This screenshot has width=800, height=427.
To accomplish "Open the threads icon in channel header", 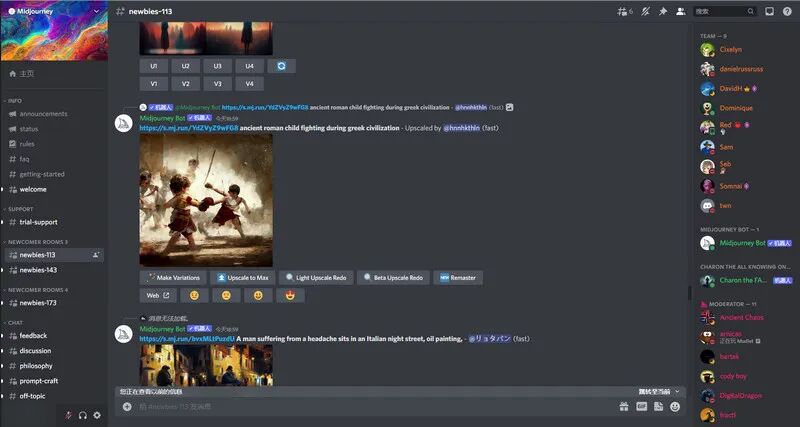I will click(x=624, y=11).
